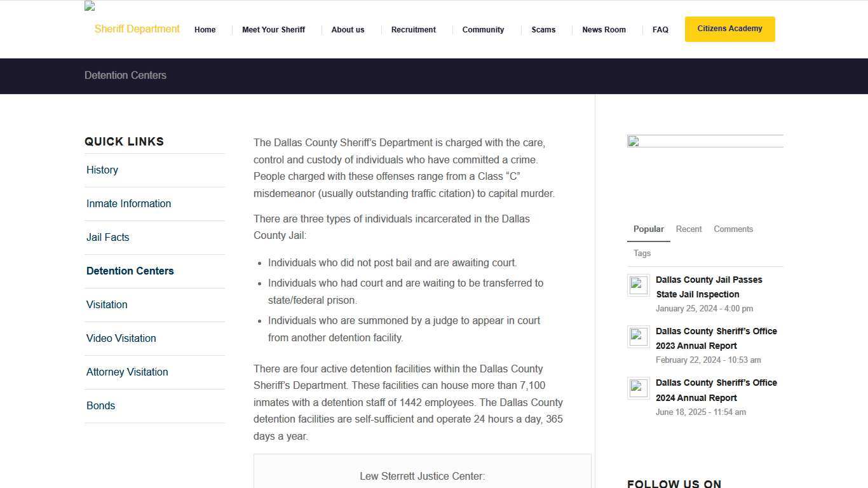Read Dallas County Sheriff's Office 2024 Annual Report
Viewport: 868px width, 488px height.
(x=716, y=390)
